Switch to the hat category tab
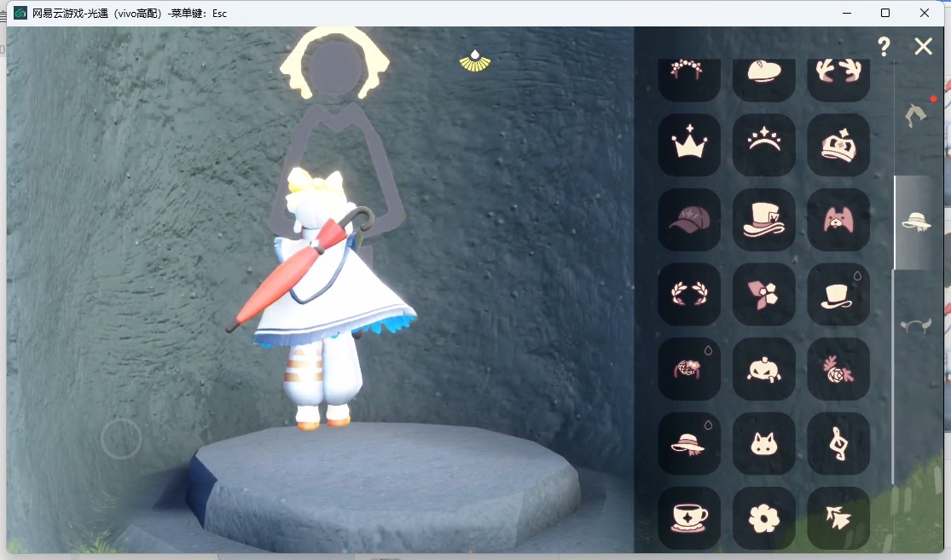The image size is (951, 560). click(x=916, y=222)
